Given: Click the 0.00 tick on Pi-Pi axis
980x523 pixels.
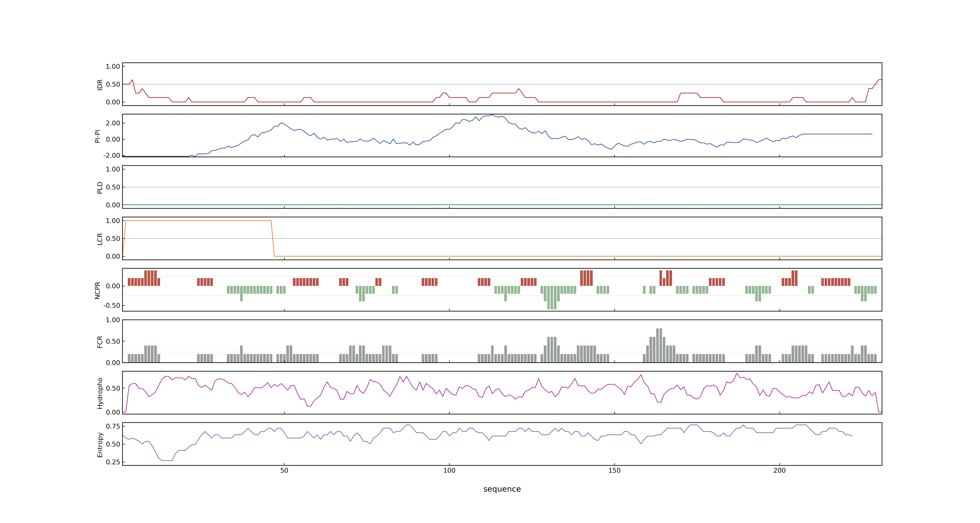Looking at the screenshot, I should 113,139.
